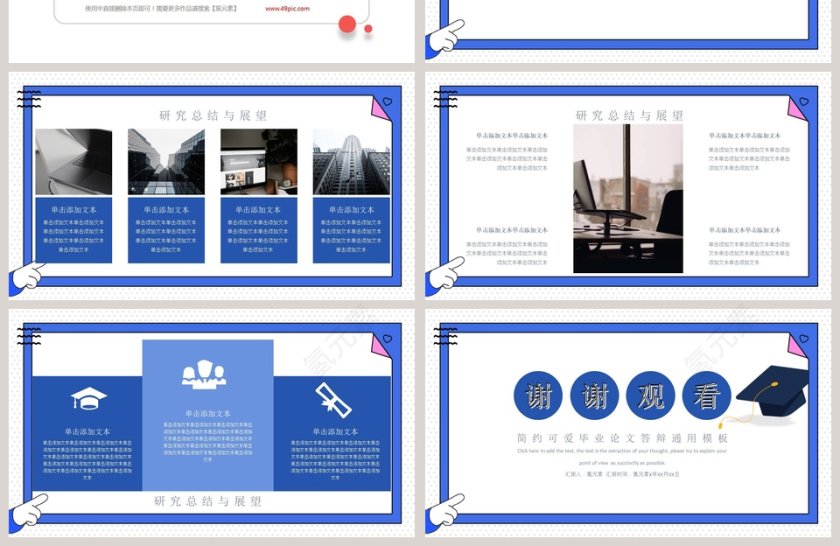This screenshot has height=546, width=840.
Task: Click the wavy lines icon on the four-photo slide
Action: point(28,99)
